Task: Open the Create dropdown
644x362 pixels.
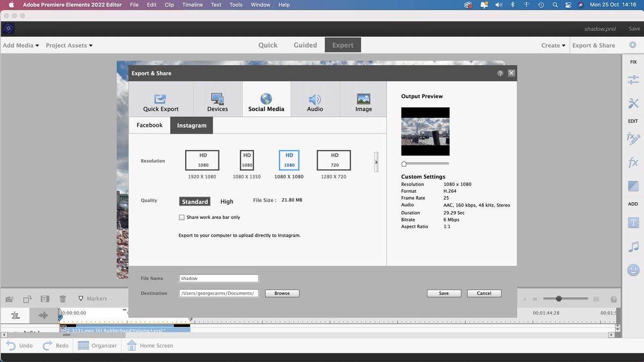Action: click(553, 46)
